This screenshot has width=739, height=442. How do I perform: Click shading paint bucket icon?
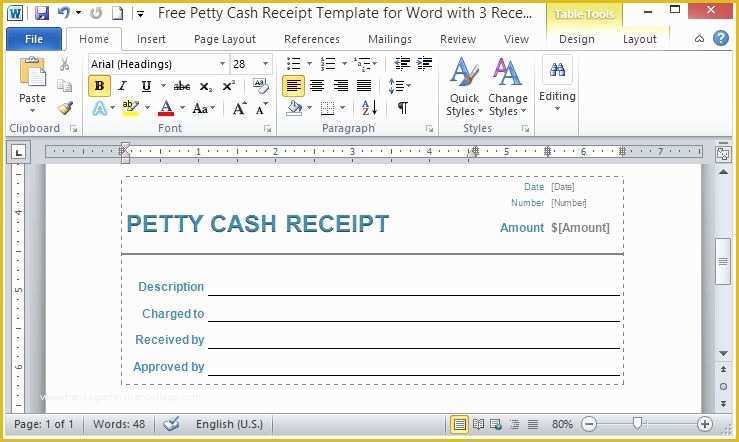click(295, 108)
